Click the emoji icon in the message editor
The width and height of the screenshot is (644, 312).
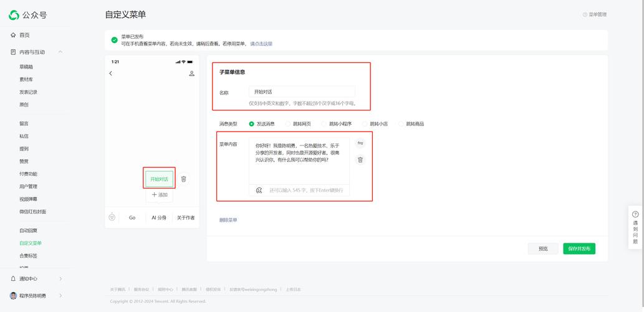click(x=259, y=190)
